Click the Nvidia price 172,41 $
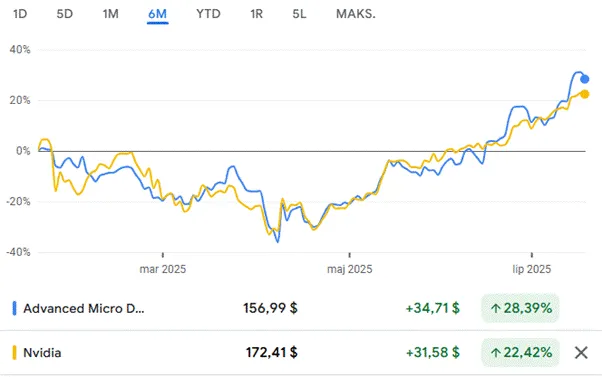The image size is (602, 377). coord(271,352)
